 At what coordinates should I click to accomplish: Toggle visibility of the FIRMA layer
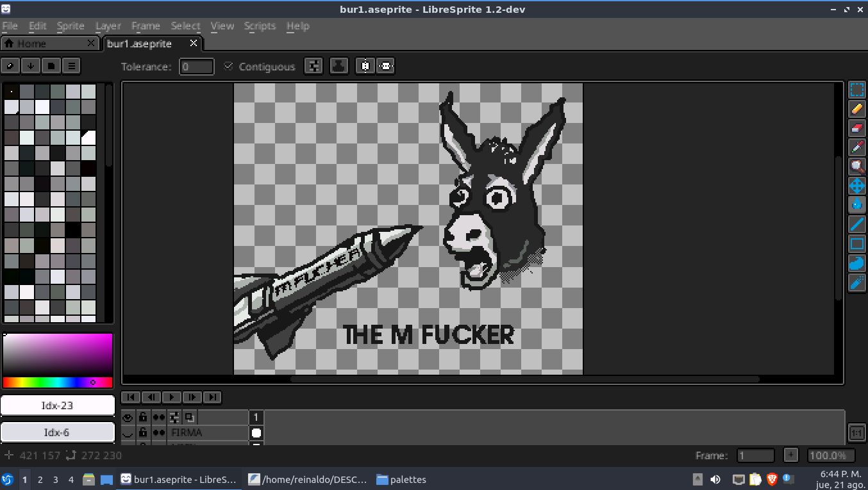click(x=128, y=433)
